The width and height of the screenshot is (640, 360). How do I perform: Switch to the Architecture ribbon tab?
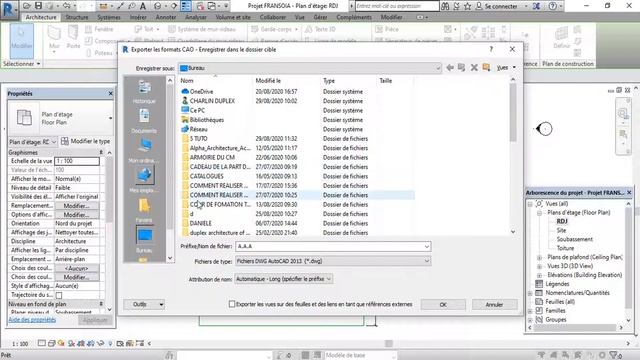pyautogui.click(x=41, y=17)
